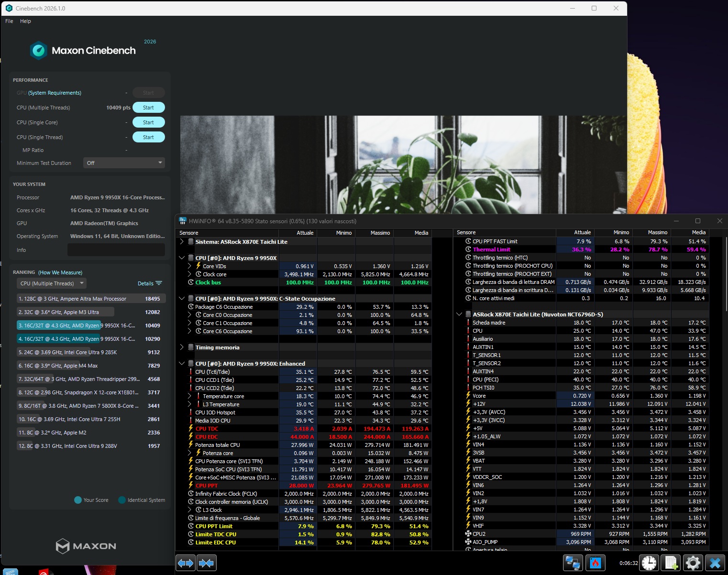
Task: Expand the Potenza core row
Action: 190,453
